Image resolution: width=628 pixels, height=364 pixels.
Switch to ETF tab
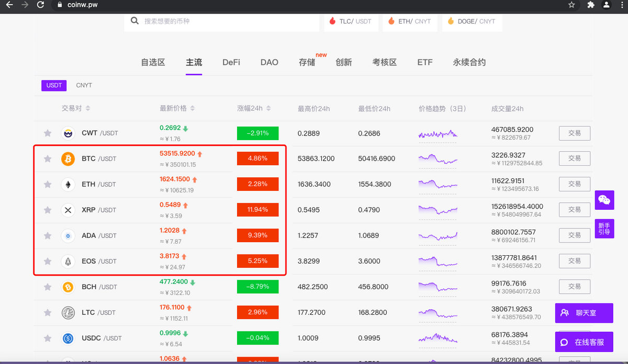point(425,62)
